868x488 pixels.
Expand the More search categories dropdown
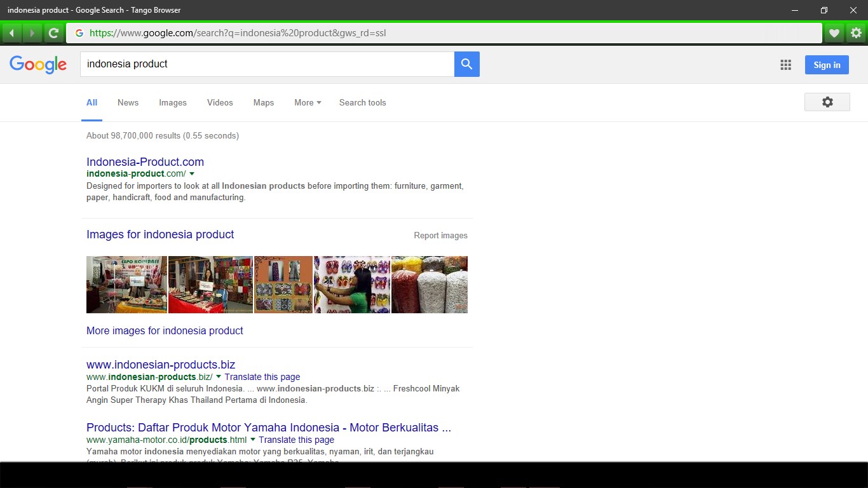tap(308, 102)
